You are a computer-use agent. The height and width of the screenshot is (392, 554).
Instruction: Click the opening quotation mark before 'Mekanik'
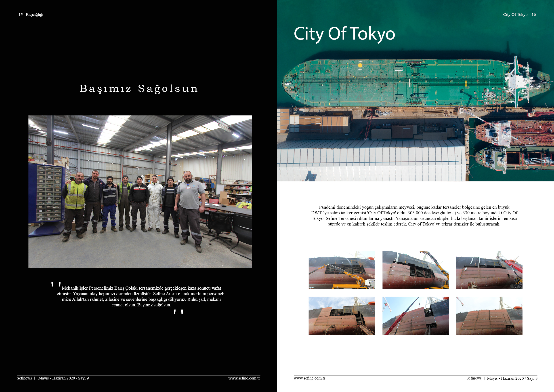tap(56, 284)
